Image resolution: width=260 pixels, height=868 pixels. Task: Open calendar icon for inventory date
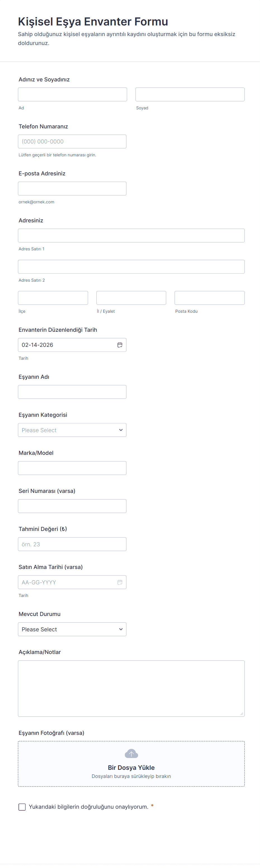click(120, 345)
